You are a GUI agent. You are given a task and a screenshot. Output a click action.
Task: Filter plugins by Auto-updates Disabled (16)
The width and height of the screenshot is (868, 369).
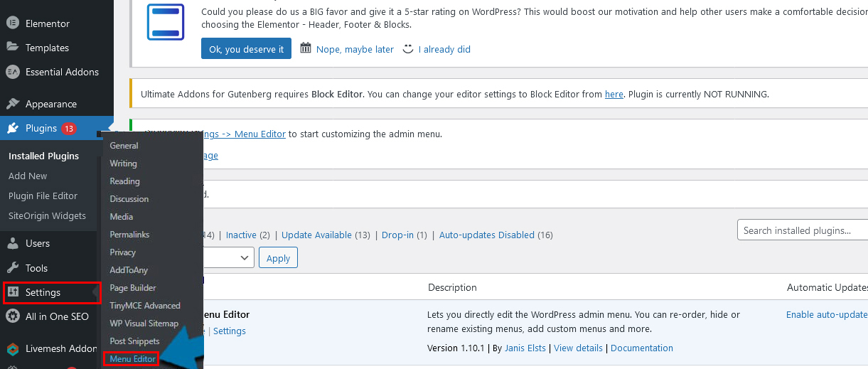[x=495, y=235]
